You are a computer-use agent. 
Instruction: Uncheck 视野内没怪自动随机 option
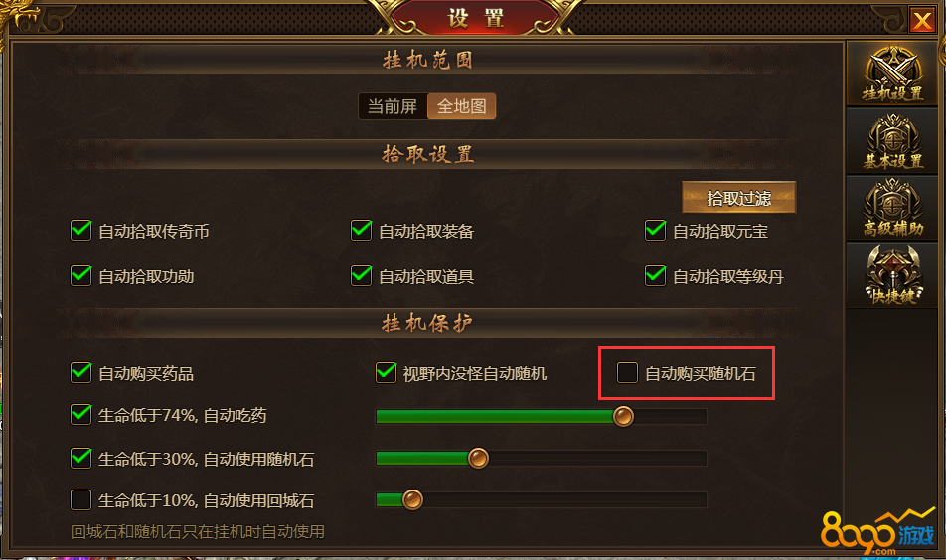[387, 373]
